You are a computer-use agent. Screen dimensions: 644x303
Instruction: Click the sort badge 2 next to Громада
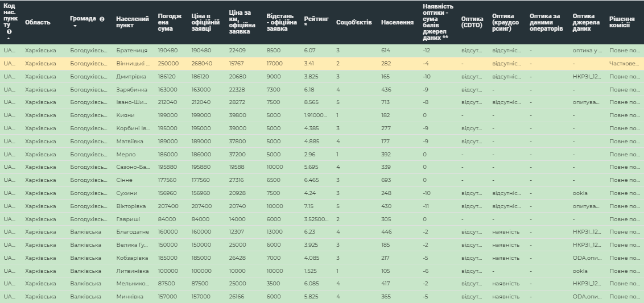102,19
